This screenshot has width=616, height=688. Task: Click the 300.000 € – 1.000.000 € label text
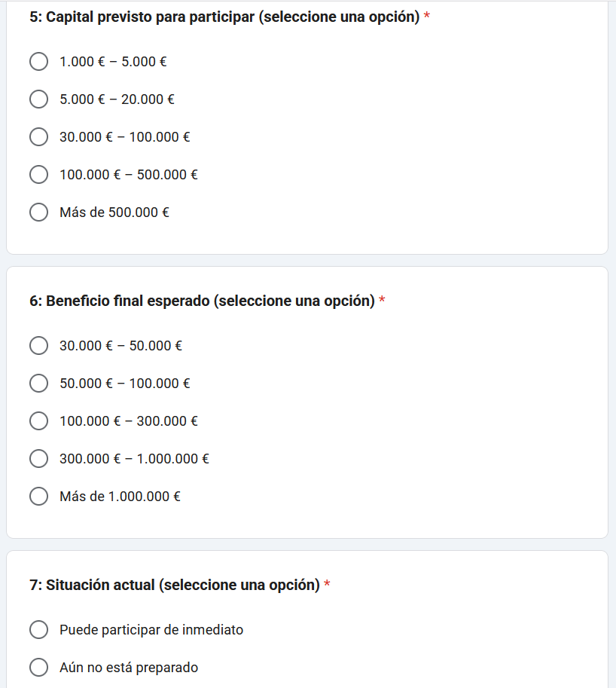(x=134, y=459)
